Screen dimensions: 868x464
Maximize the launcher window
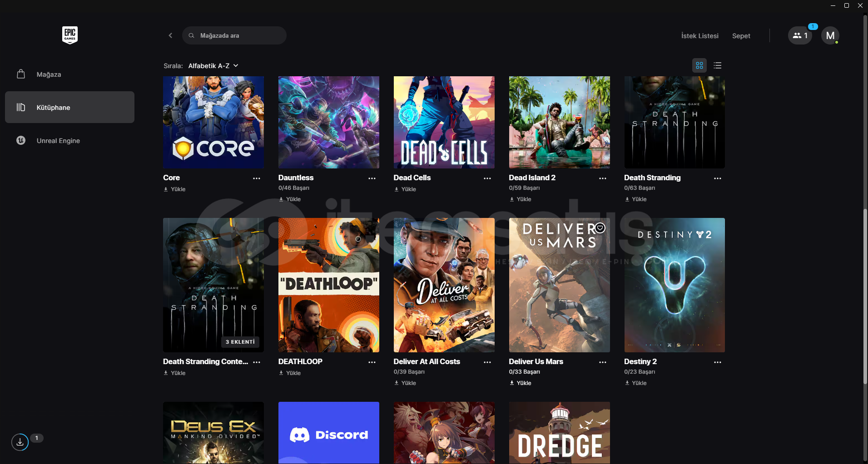[847, 5]
